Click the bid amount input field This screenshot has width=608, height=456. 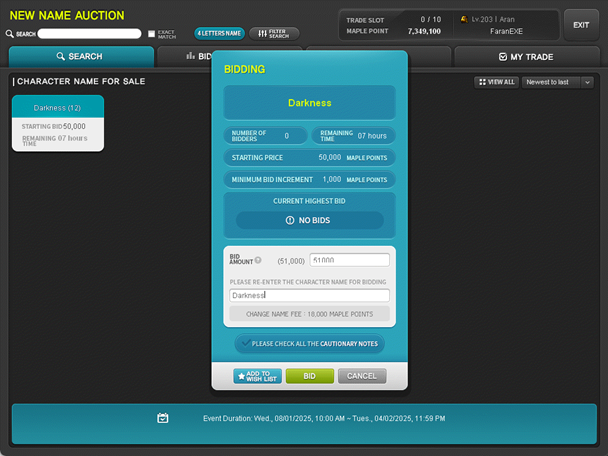[348, 260]
